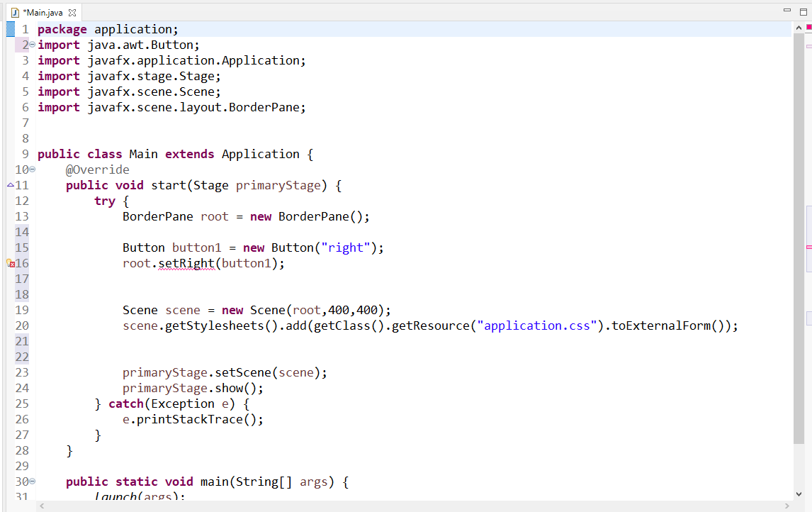The height and width of the screenshot is (512, 812).
Task: Click the quick-fix bulb in line 16 gutter
Action: point(7,262)
